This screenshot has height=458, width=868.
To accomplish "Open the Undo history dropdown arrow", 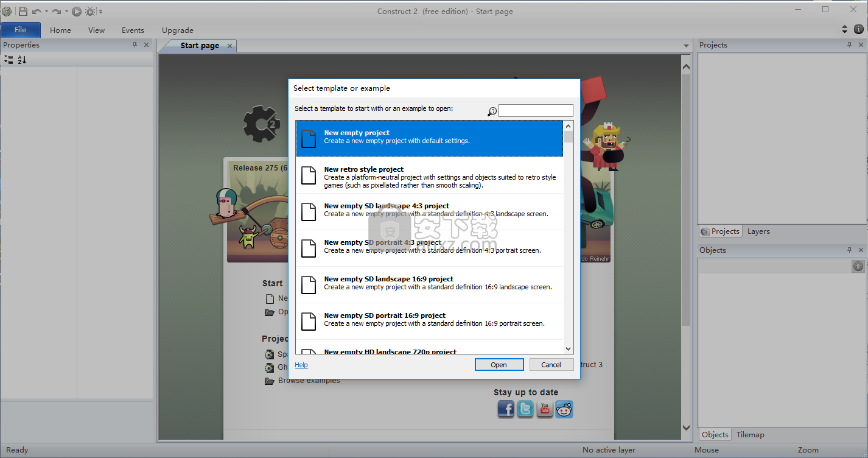I will pyautogui.click(x=46, y=12).
